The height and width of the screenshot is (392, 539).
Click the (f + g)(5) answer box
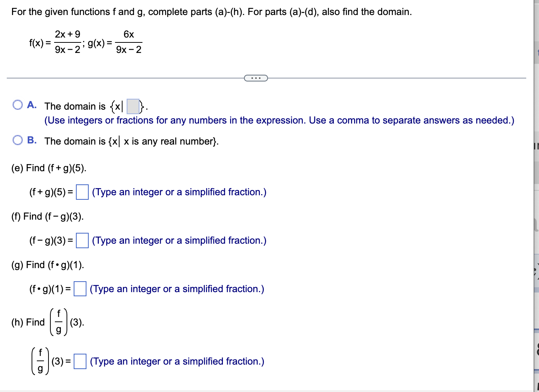coord(82,192)
